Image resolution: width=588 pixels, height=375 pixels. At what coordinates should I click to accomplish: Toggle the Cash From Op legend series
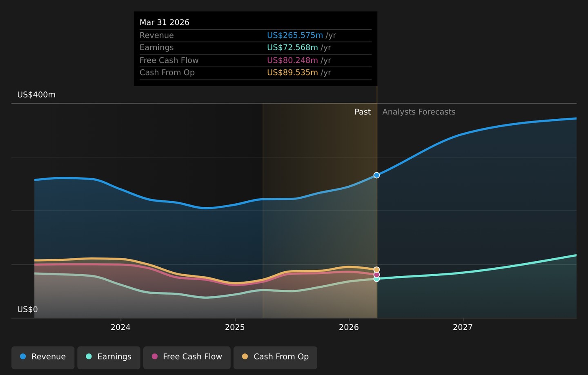[x=275, y=357]
